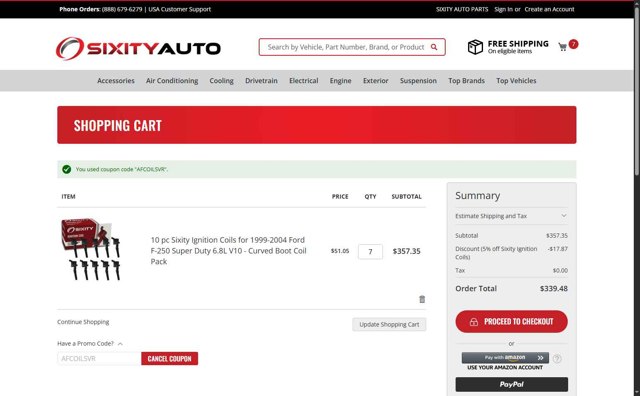Click the green coupon success checkmark
This screenshot has height=396, width=640.
tap(67, 169)
